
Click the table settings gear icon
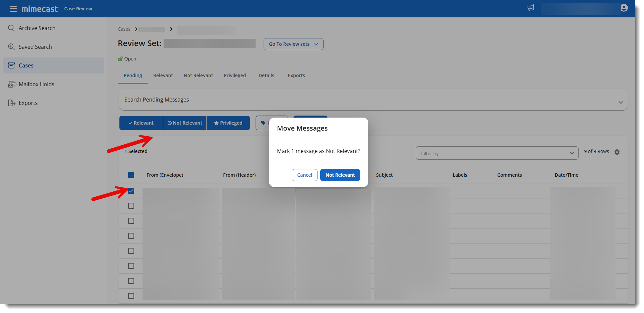[x=617, y=152]
